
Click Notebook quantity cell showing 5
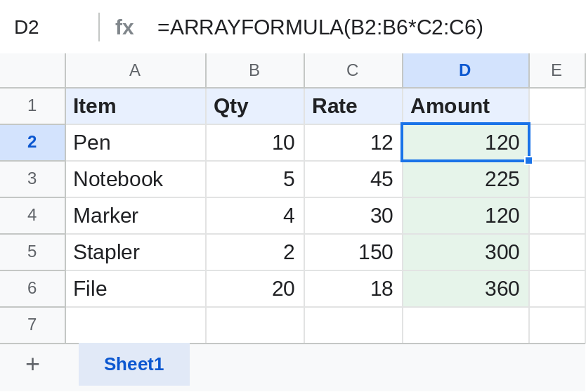coord(255,179)
